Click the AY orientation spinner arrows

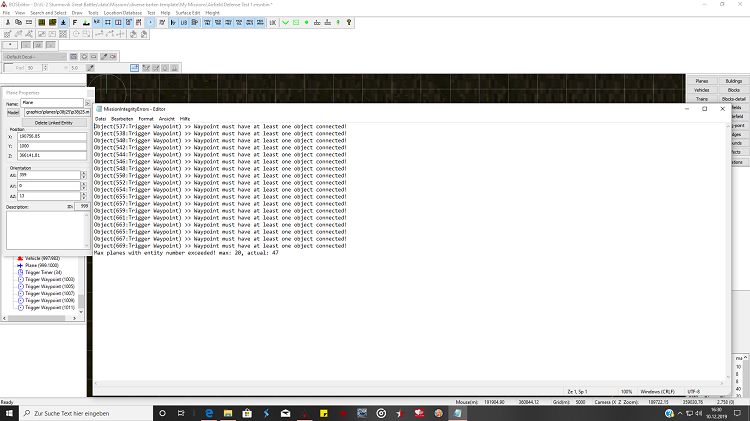click(84, 186)
